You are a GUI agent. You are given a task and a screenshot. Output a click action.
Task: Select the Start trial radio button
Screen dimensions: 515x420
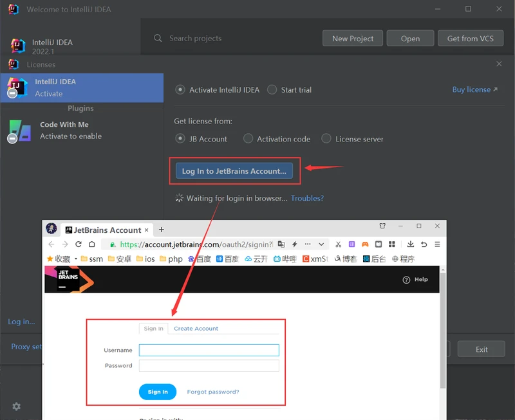(272, 90)
